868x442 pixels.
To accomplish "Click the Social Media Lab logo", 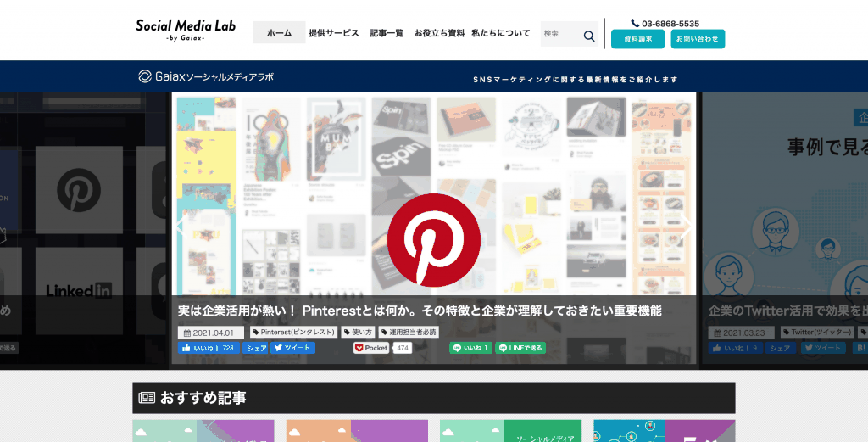I will tap(186, 31).
